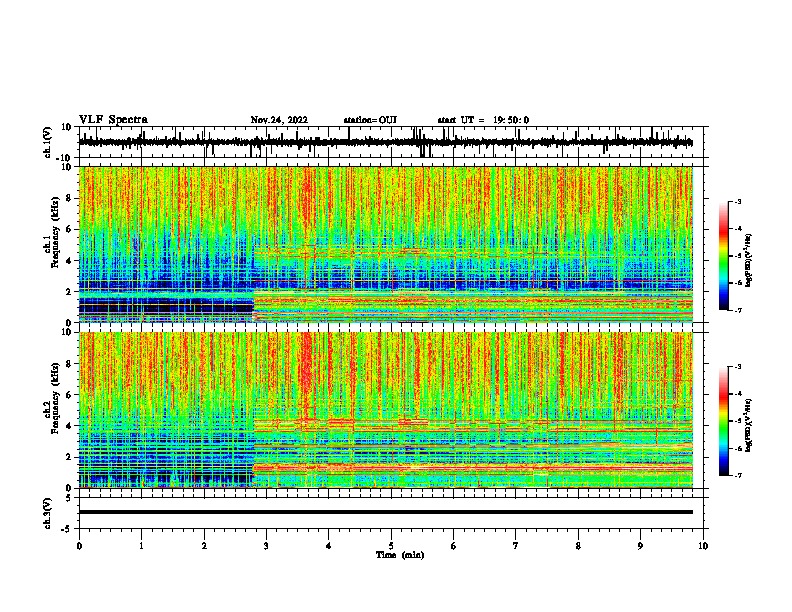Screen dimensions: 792x612
Task: Click time axis tick label "4"
Action: tap(328, 546)
